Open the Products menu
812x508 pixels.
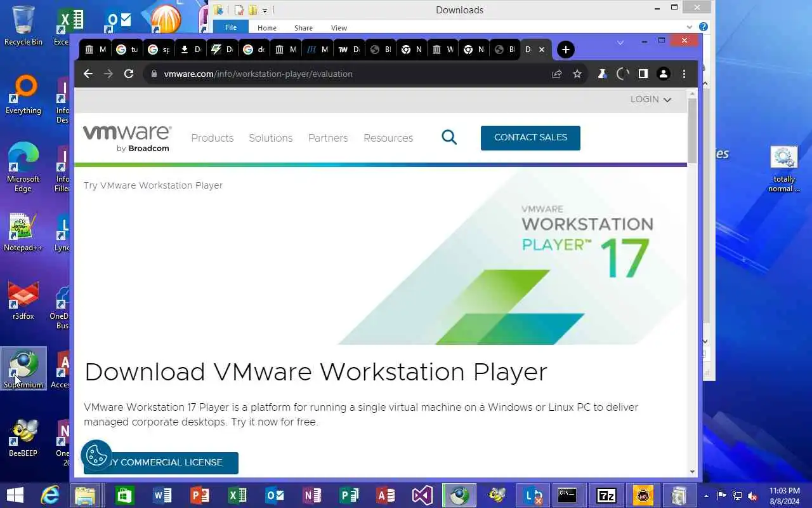point(213,138)
